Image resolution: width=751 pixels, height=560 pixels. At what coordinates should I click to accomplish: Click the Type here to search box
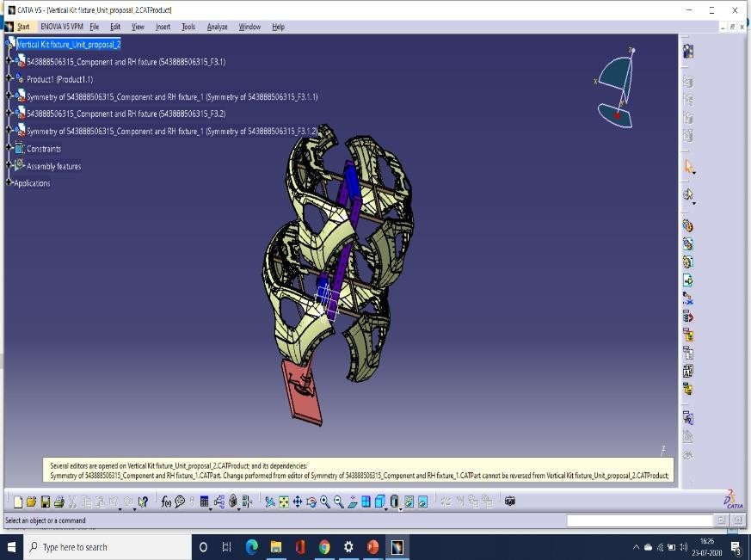[x=108, y=547]
